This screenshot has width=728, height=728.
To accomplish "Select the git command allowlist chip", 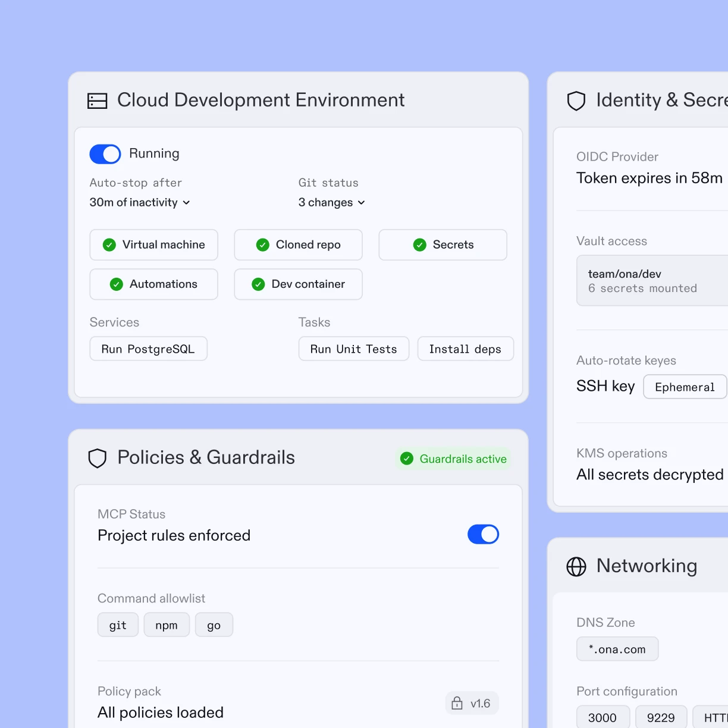I will point(118,625).
